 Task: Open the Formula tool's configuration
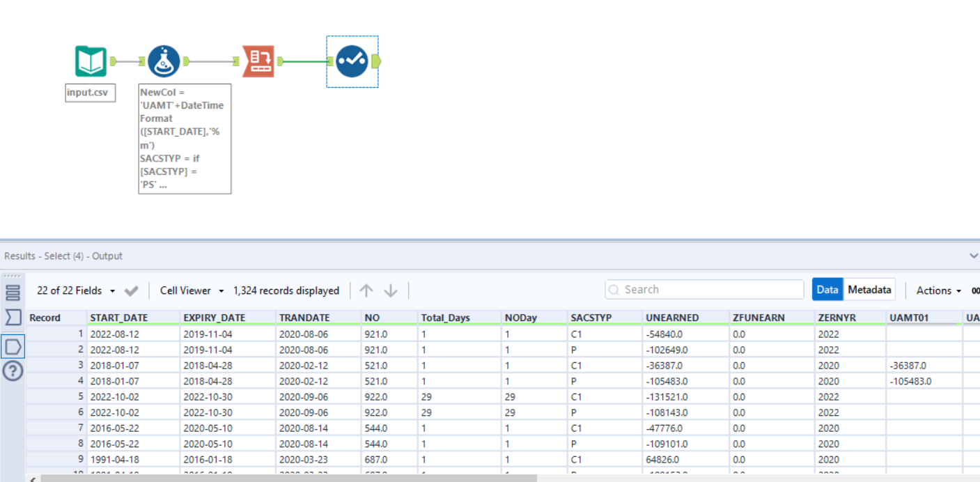click(164, 61)
